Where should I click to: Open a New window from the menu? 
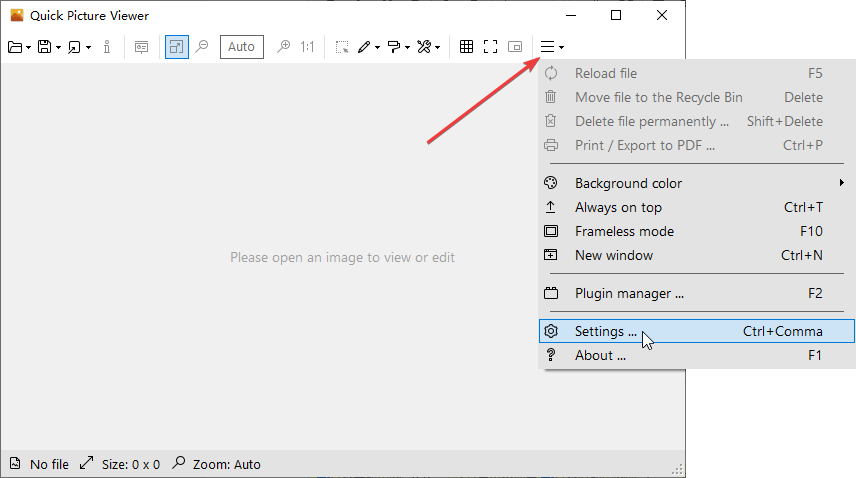tap(697, 255)
